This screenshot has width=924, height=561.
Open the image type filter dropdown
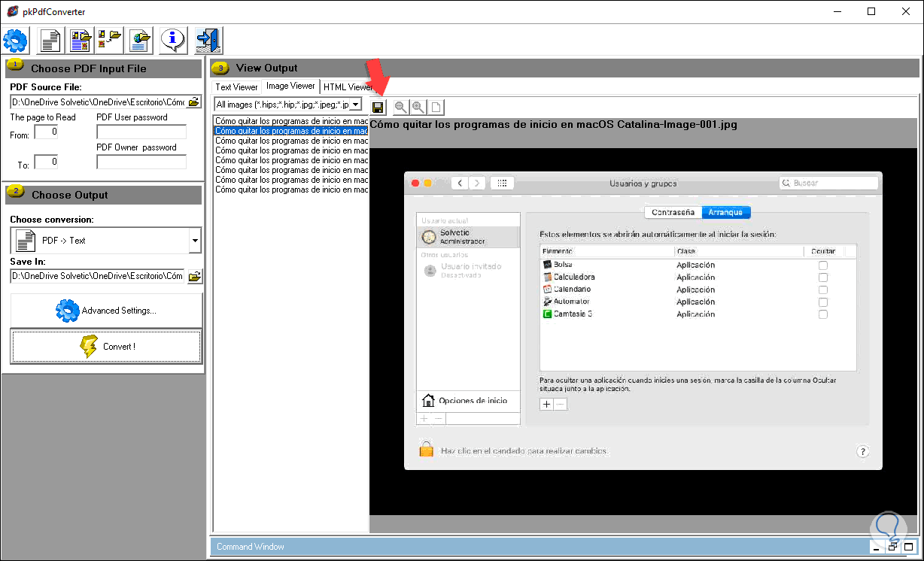pos(356,105)
